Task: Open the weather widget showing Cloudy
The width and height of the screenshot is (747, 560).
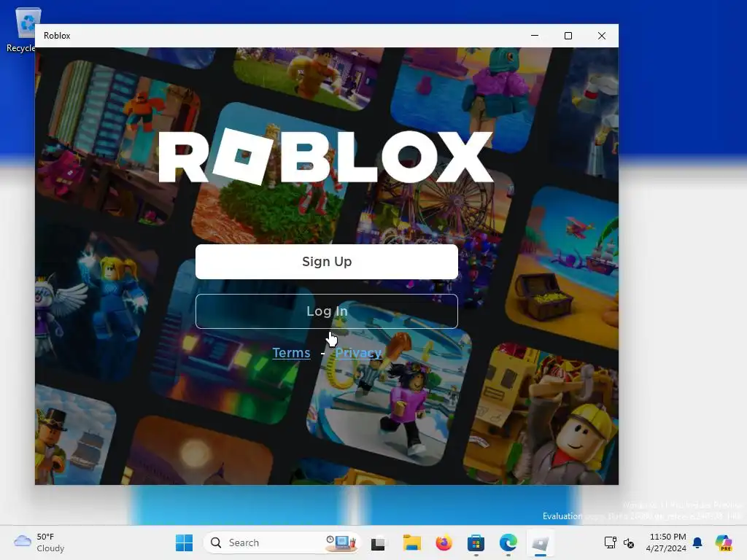Action: (x=39, y=542)
